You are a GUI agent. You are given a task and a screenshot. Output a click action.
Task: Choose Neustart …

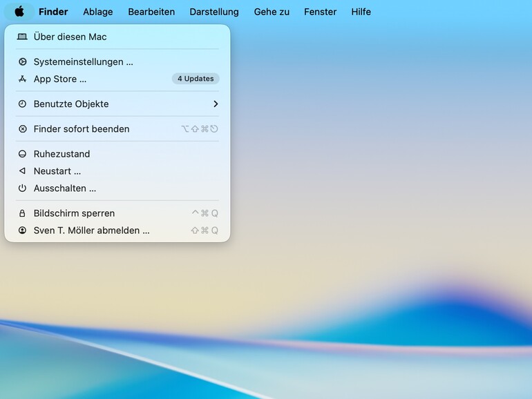point(117,171)
